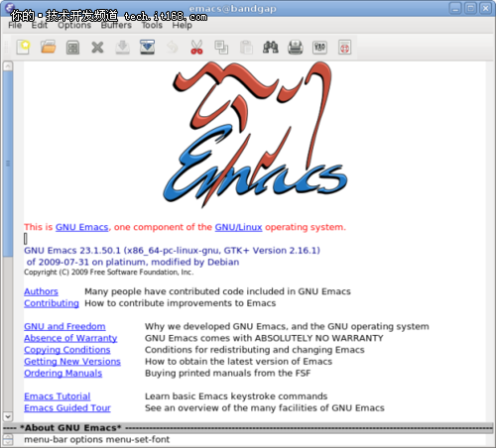The width and height of the screenshot is (496, 448).
Task: Cut selection with the scissors icon
Action: pyautogui.click(x=196, y=48)
